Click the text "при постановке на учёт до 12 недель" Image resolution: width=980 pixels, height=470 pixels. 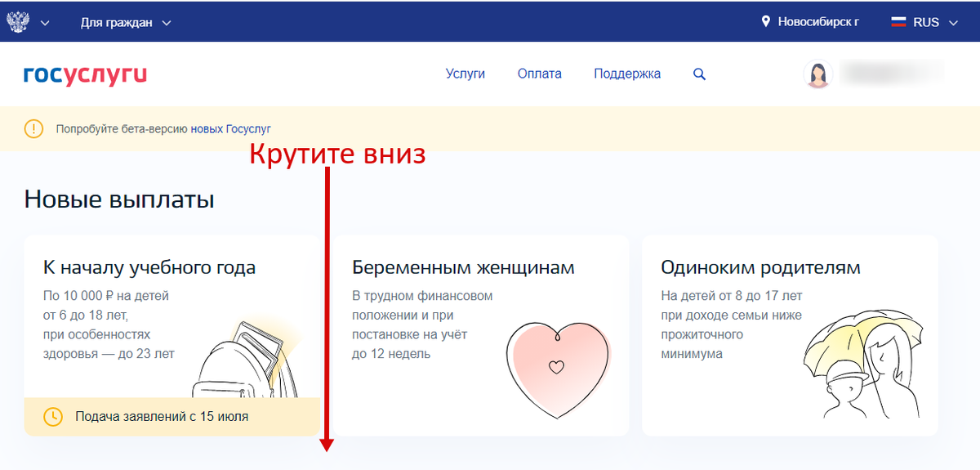(410, 334)
